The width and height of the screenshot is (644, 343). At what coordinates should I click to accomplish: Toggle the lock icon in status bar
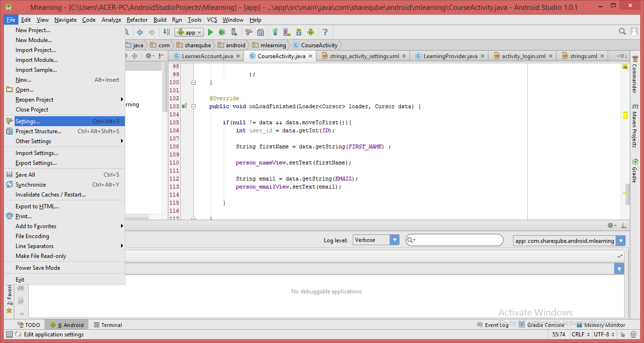(x=622, y=334)
